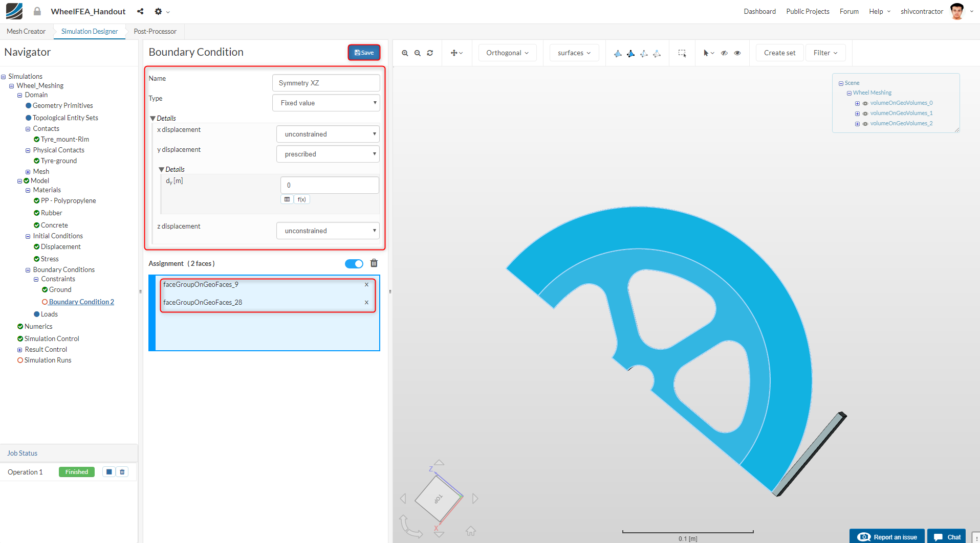This screenshot has height=543, width=980.
Task: Rotate view left with orientation cube arrow
Action: click(x=403, y=499)
